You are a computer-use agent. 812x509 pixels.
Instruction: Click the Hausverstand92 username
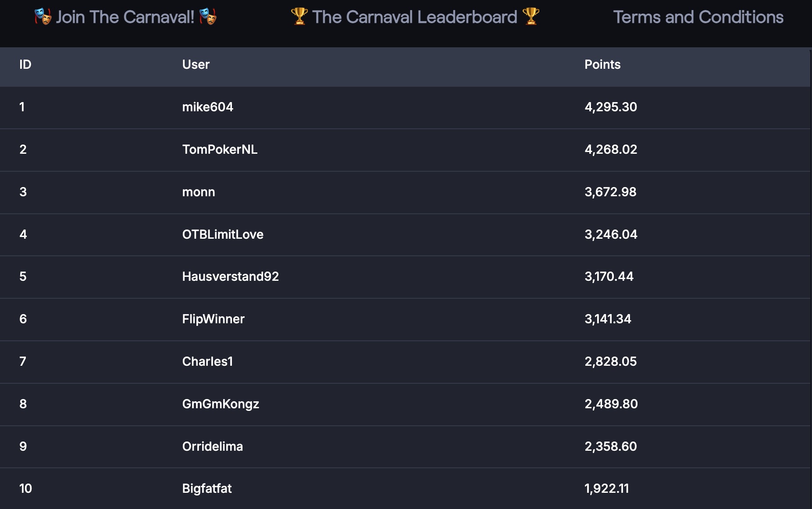coord(230,276)
